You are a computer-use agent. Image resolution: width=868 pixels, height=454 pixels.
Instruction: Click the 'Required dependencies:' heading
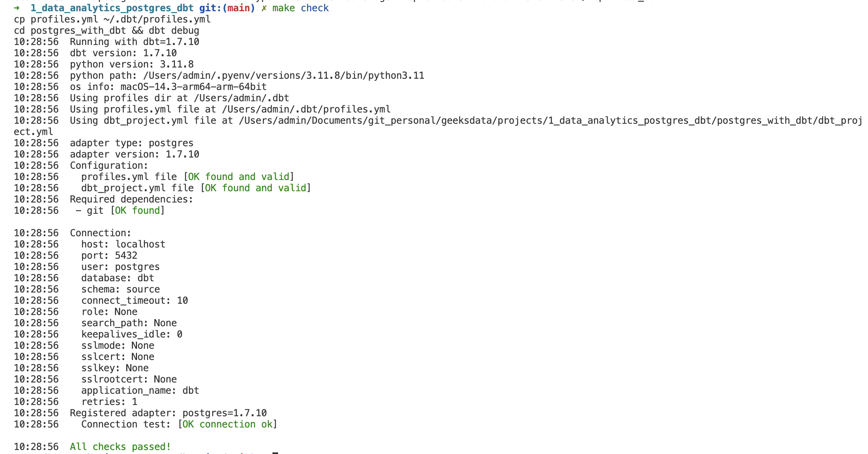(131, 199)
